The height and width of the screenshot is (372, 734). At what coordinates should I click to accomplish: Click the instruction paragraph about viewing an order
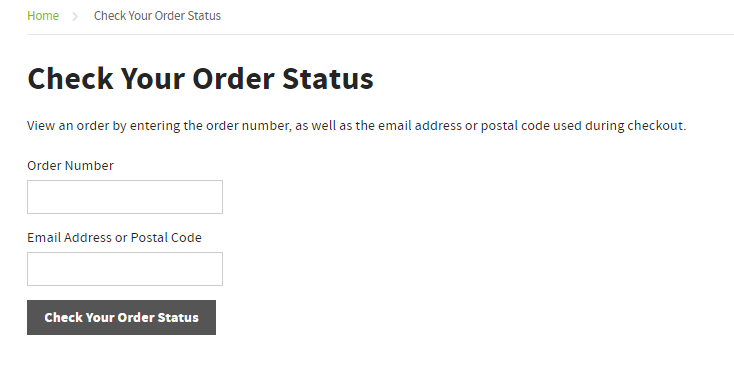click(357, 126)
